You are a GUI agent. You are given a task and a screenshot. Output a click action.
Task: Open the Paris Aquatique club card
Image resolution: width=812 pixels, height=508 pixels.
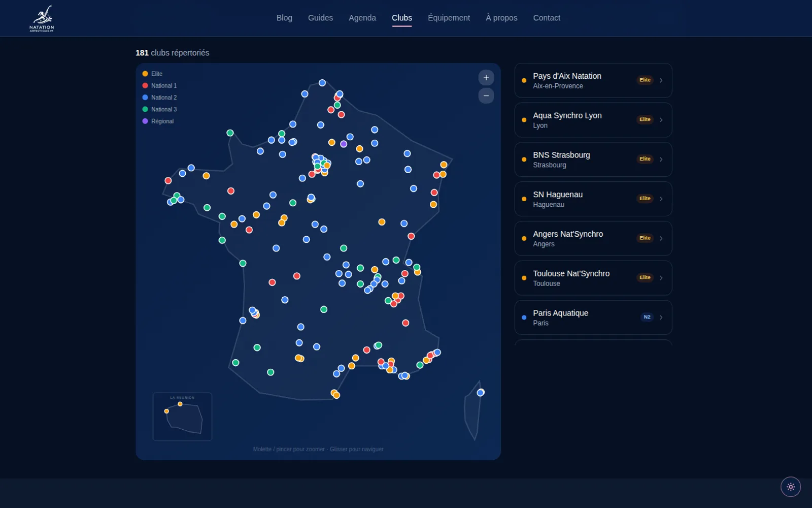(593, 317)
